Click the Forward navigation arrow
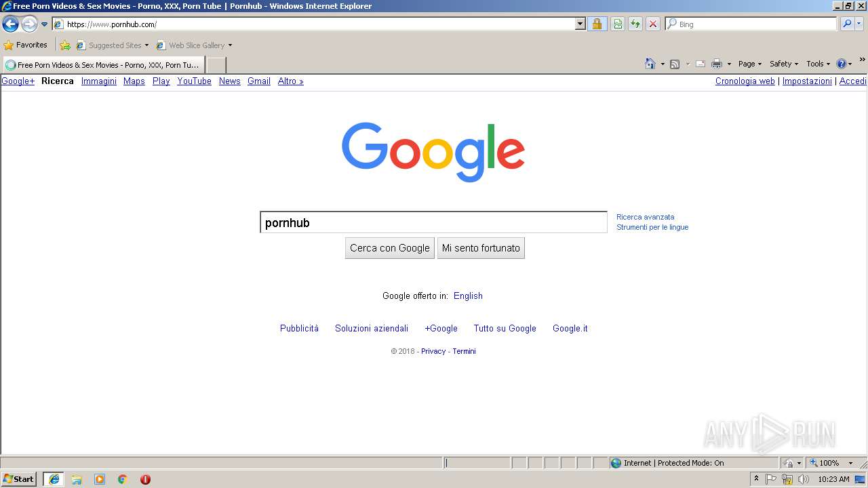868x488 pixels. pyautogui.click(x=29, y=24)
